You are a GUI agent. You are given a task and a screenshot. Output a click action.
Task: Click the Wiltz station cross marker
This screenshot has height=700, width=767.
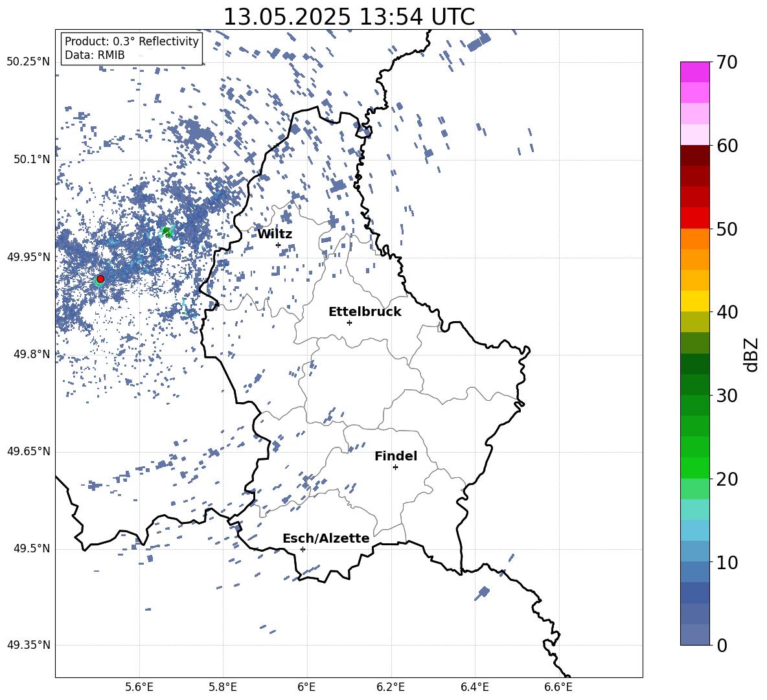click(x=279, y=245)
